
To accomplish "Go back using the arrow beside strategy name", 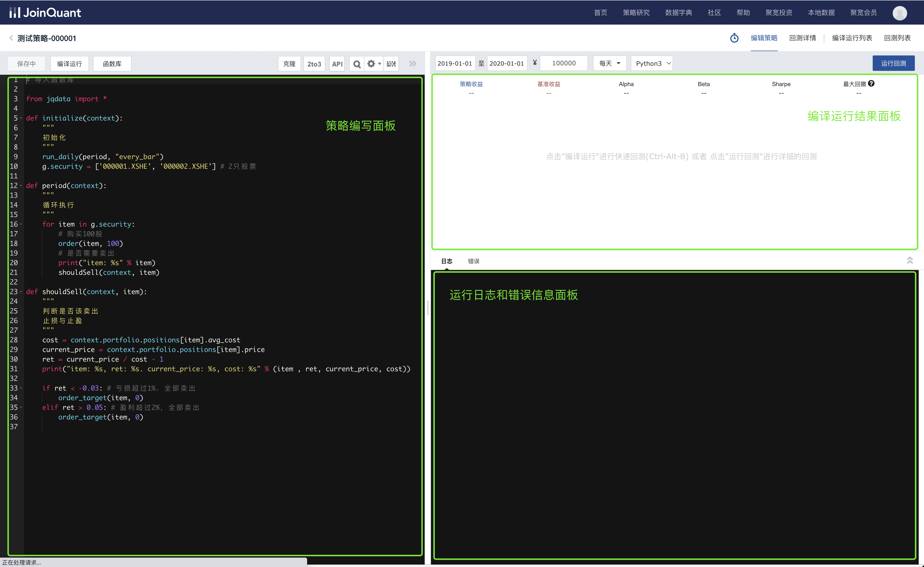I will click(x=11, y=38).
